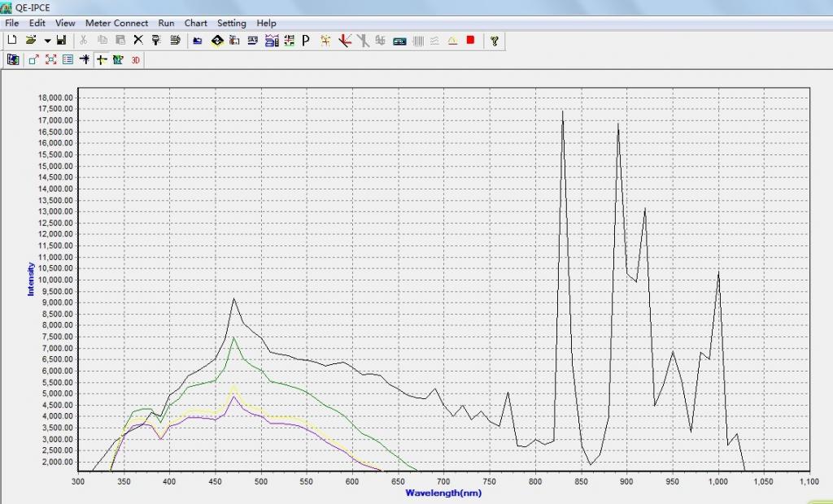Image resolution: width=833 pixels, height=504 pixels.
Task: Click the black curve peak near 830 nm
Action: 563,112
